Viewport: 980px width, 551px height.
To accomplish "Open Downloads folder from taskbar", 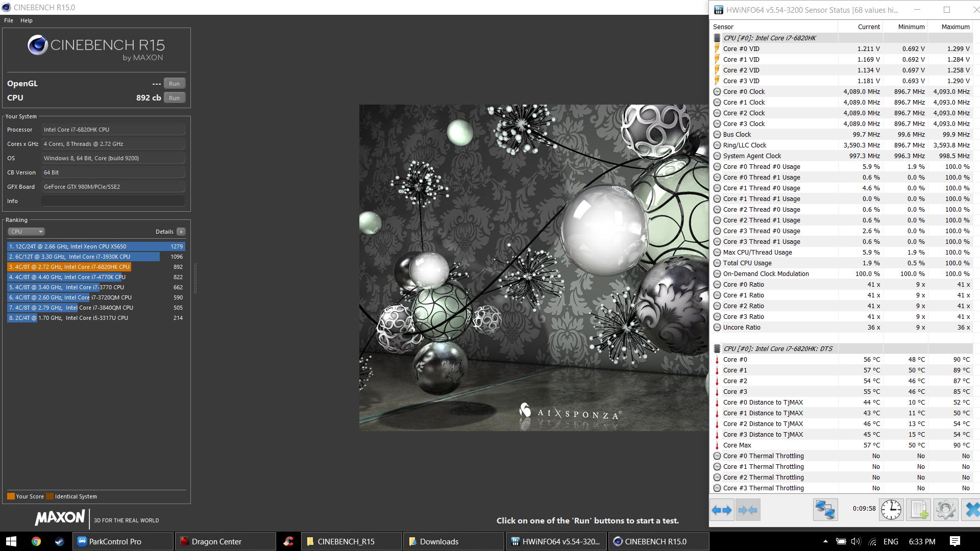I will (454, 541).
